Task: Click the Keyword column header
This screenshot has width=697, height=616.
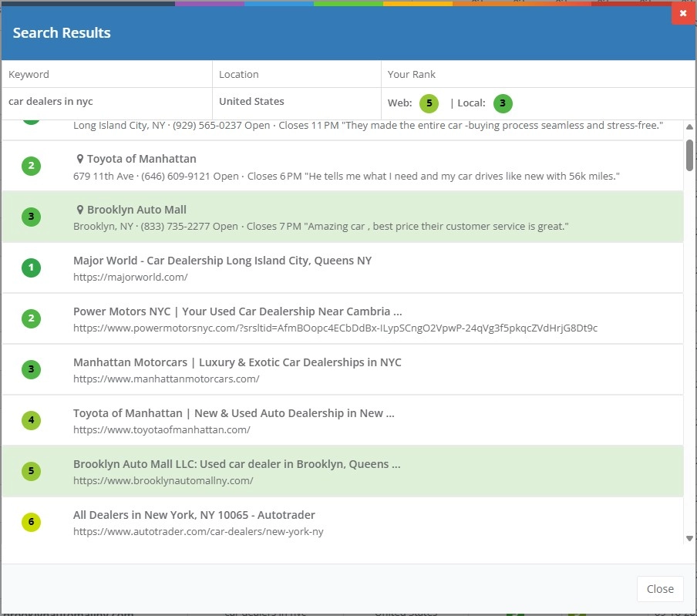Action: [x=107, y=74]
